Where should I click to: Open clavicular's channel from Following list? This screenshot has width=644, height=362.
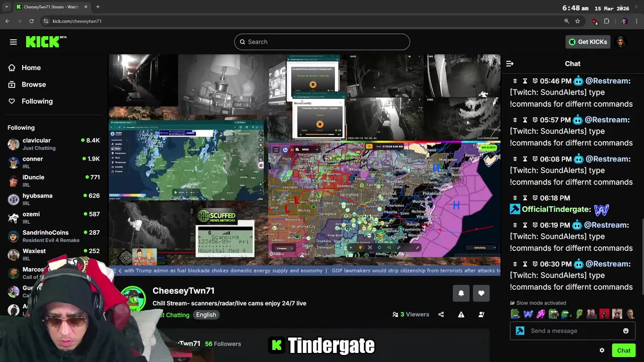[53, 144]
